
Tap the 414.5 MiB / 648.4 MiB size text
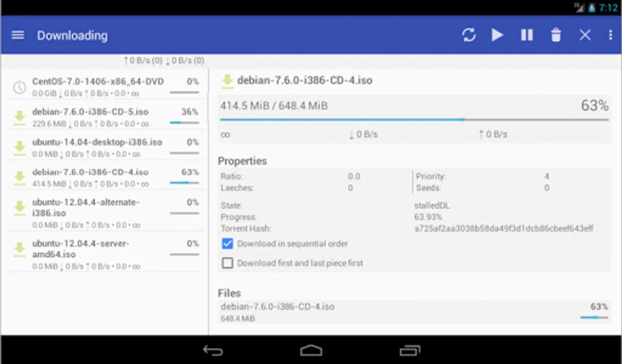point(274,106)
